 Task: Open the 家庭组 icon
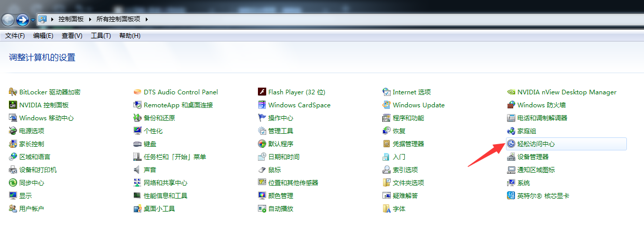pyautogui.click(x=511, y=131)
